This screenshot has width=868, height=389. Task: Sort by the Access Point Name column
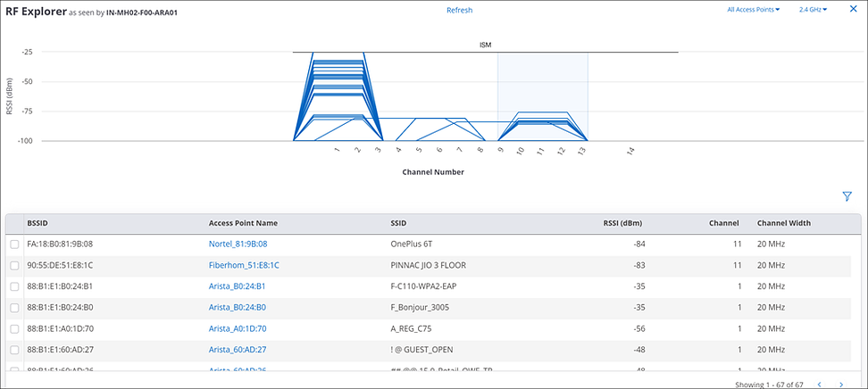[x=243, y=223]
